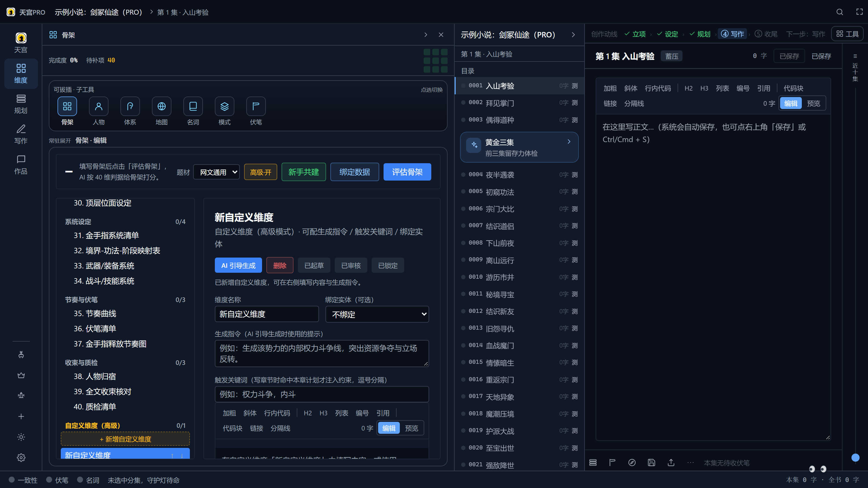Screen dimensions: 868x488
Task: Click the 评估骨架 button
Action: pyautogui.click(x=407, y=172)
